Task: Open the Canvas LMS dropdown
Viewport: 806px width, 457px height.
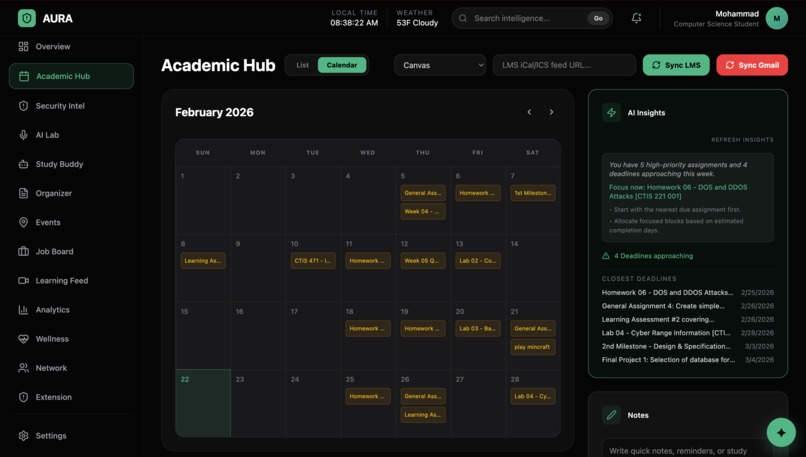Action: (440, 65)
